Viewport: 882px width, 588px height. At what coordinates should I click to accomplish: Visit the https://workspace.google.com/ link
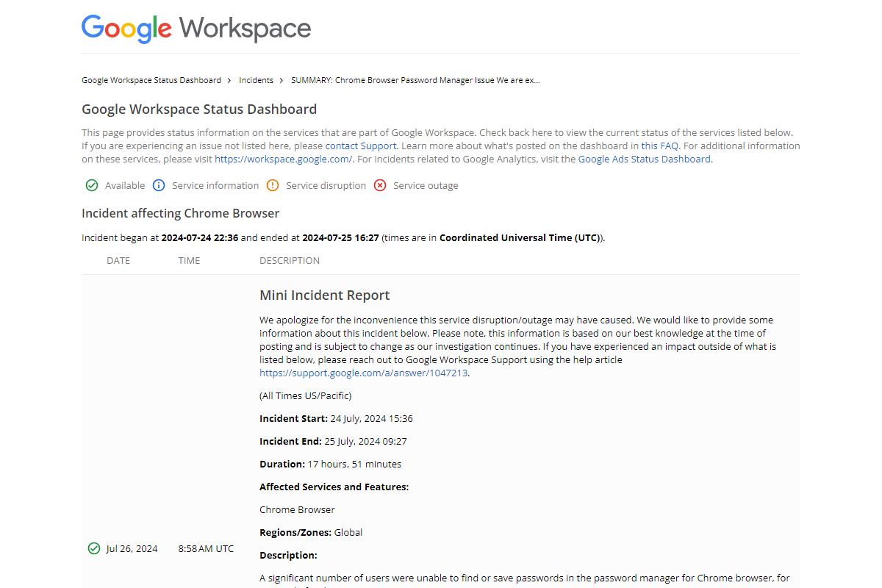[284, 159]
